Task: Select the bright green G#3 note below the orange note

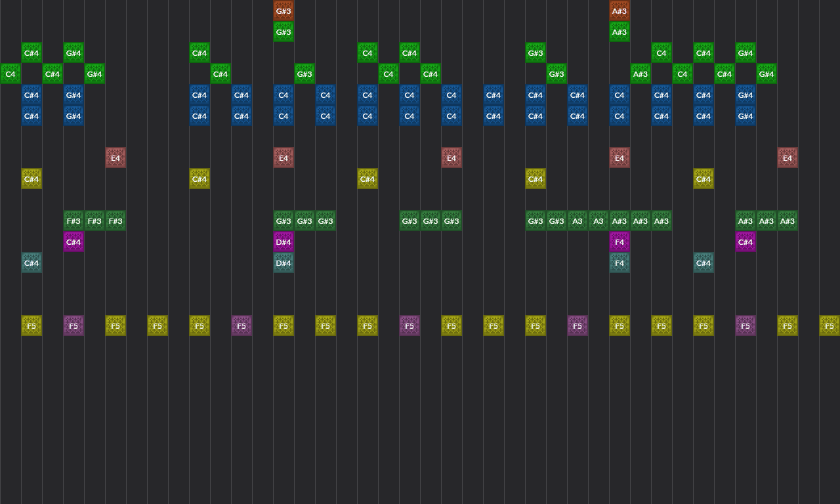Action: pyautogui.click(x=283, y=31)
